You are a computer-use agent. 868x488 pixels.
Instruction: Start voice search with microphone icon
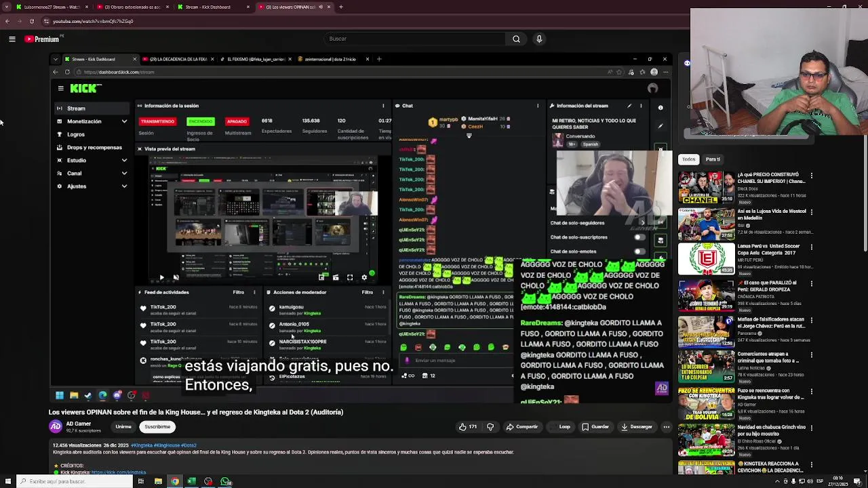point(539,39)
